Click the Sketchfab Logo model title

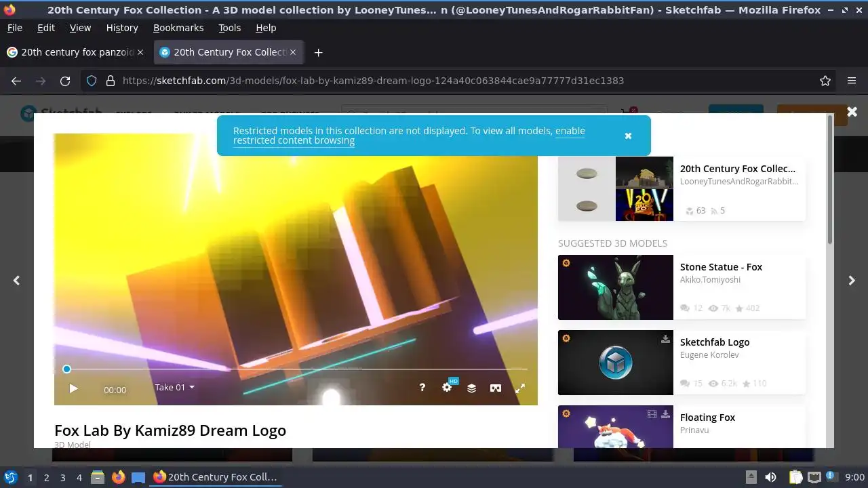point(715,342)
